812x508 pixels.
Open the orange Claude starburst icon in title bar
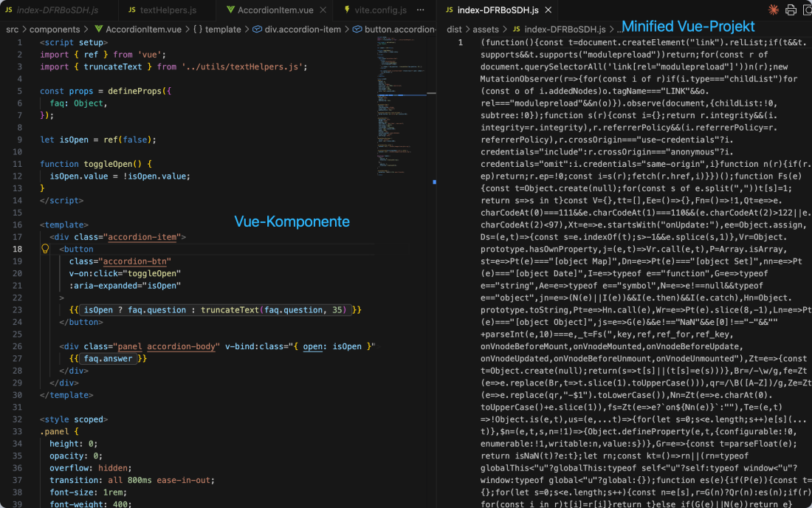(773, 10)
